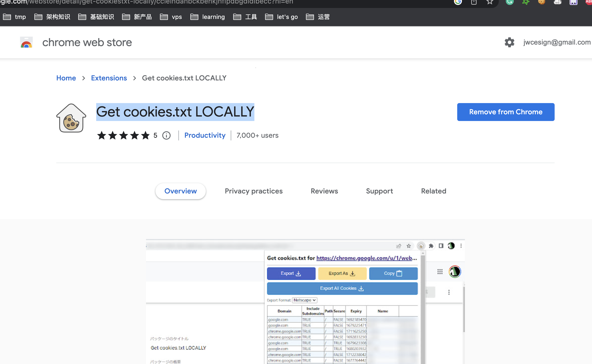592x364 pixels.
Task: Select the Overview tab
Action: (x=181, y=191)
